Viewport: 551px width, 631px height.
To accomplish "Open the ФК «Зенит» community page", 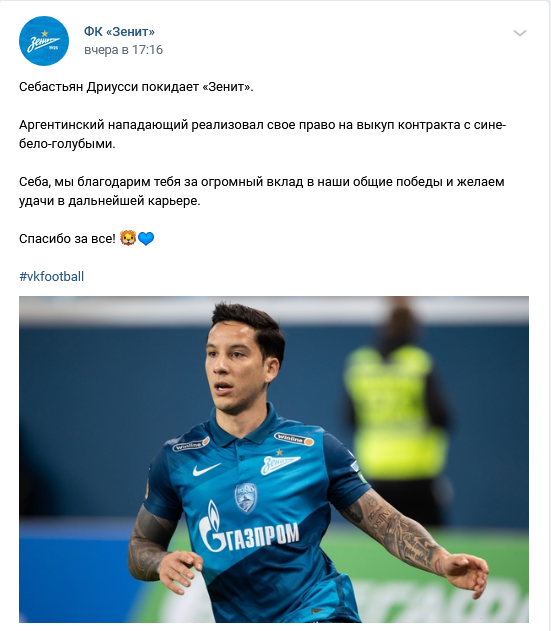I will [119, 31].
